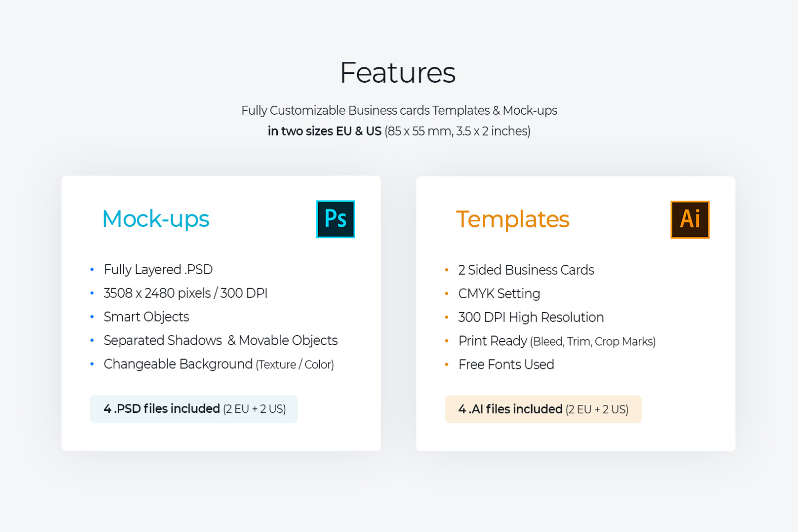This screenshot has height=532, width=798.
Task: Click the Features heading
Action: pos(398,73)
